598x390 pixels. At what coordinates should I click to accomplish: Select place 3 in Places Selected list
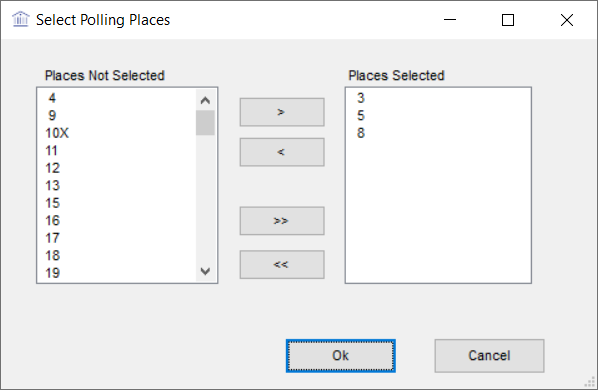click(x=438, y=98)
